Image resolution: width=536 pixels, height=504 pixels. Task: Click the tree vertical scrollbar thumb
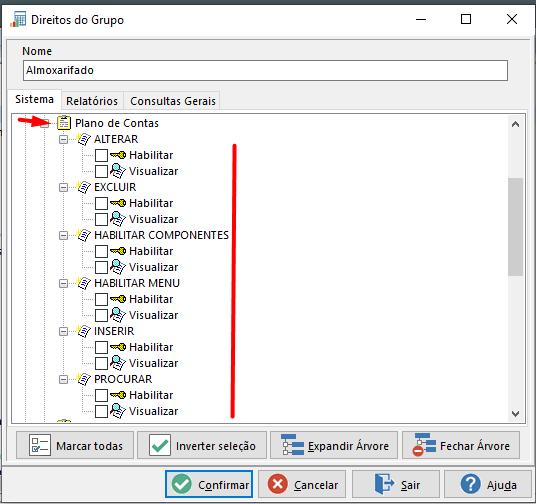click(515, 227)
